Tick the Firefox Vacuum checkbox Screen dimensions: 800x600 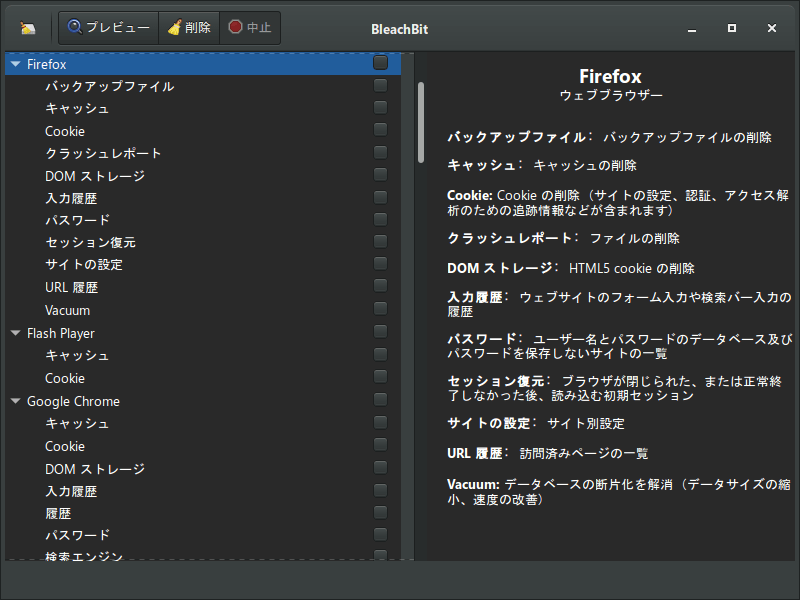coord(380,309)
